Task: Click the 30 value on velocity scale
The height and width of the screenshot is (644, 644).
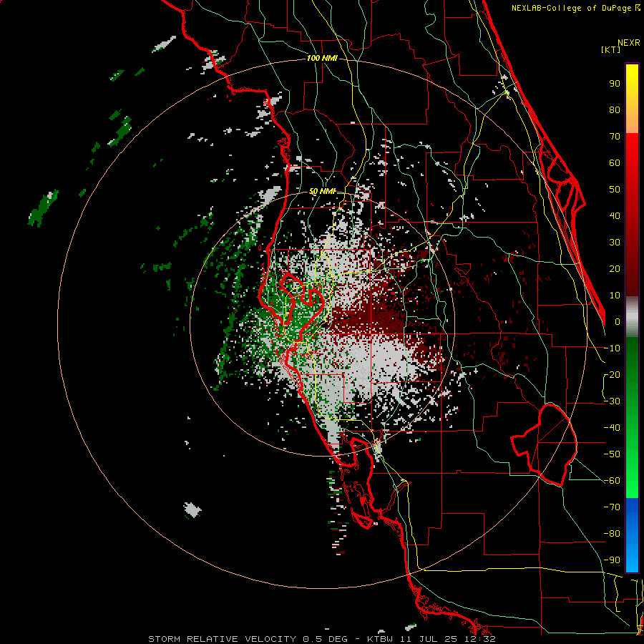Action: click(x=615, y=243)
